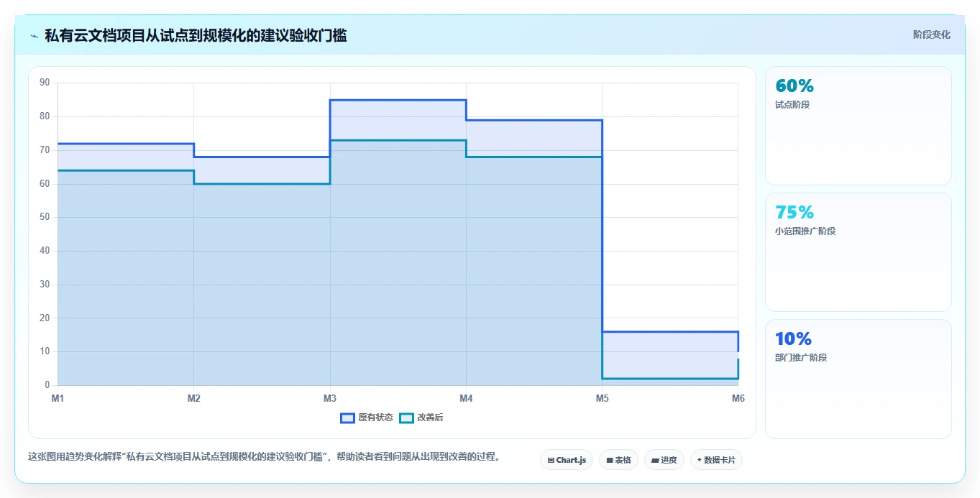980x498 pixels.
Task: Click the 试点阶段 label
Action: pyautogui.click(x=792, y=105)
